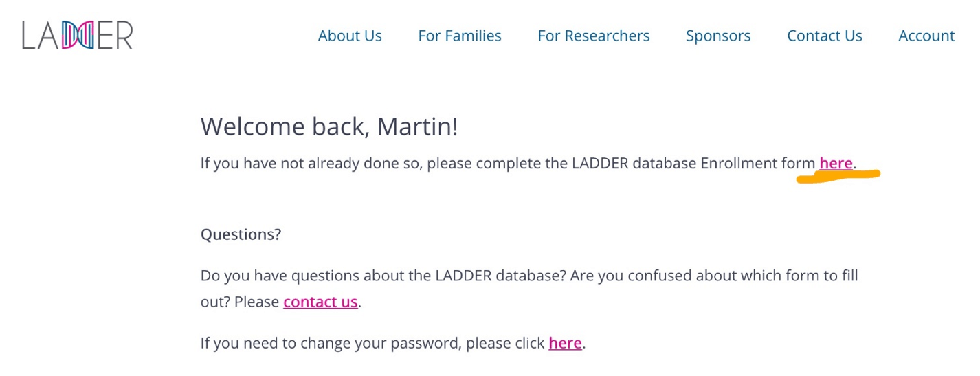Click the 'ER' letters in the logo

pos(114,35)
